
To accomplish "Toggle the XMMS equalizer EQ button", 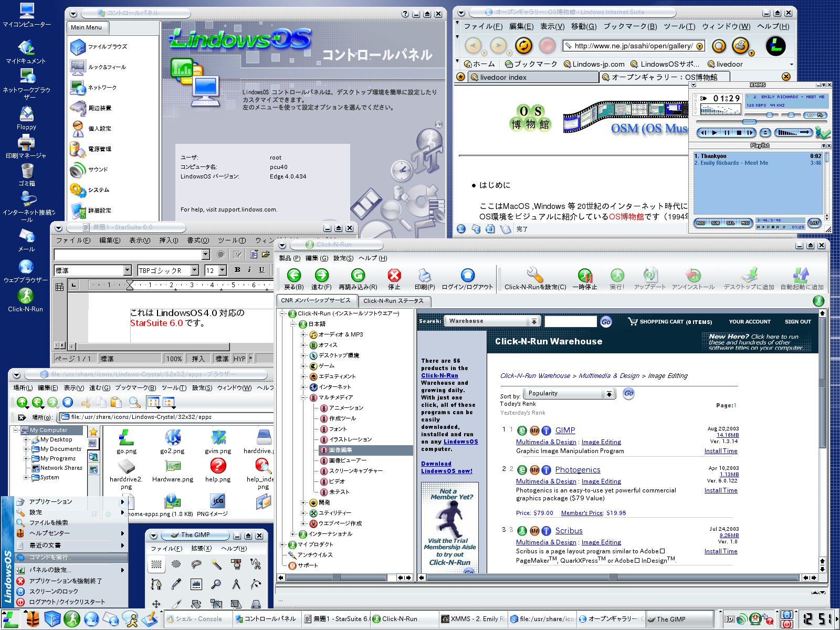I will (811, 115).
